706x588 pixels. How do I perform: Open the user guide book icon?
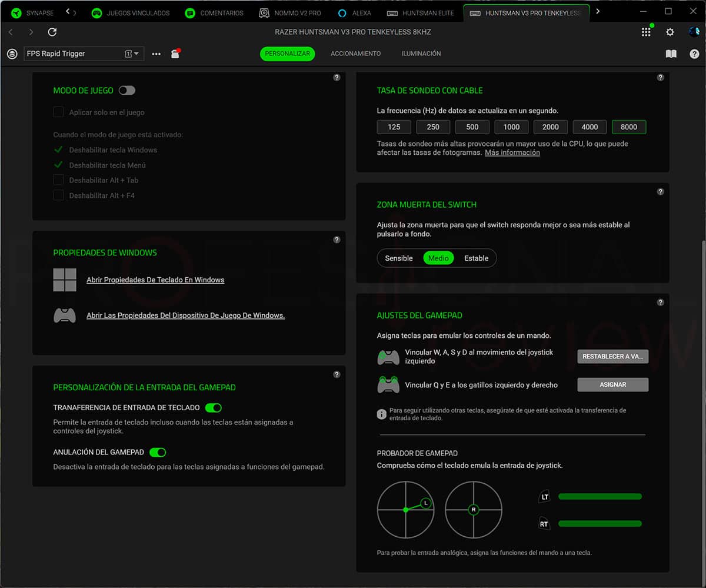pos(671,54)
